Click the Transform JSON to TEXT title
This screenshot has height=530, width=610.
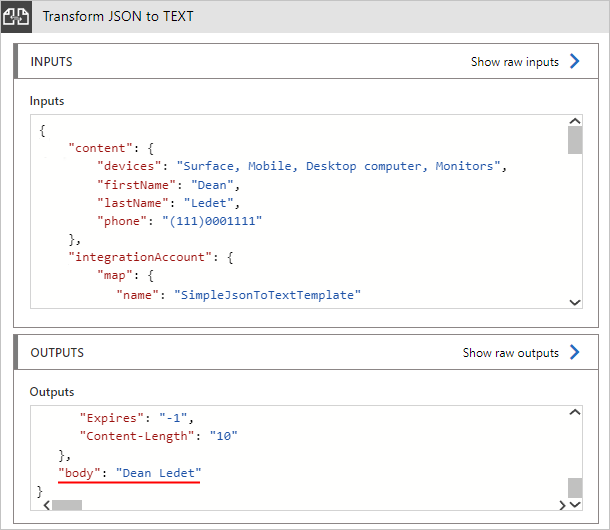point(118,17)
